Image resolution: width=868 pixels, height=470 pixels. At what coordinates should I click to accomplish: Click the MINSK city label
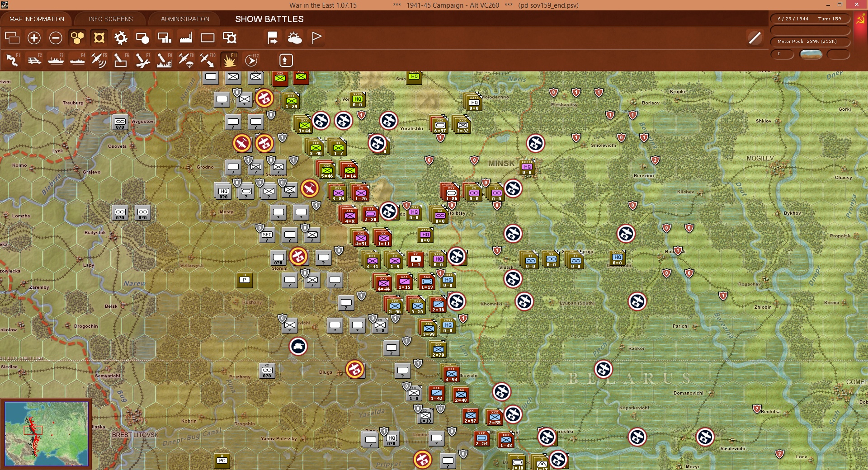[x=501, y=163]
